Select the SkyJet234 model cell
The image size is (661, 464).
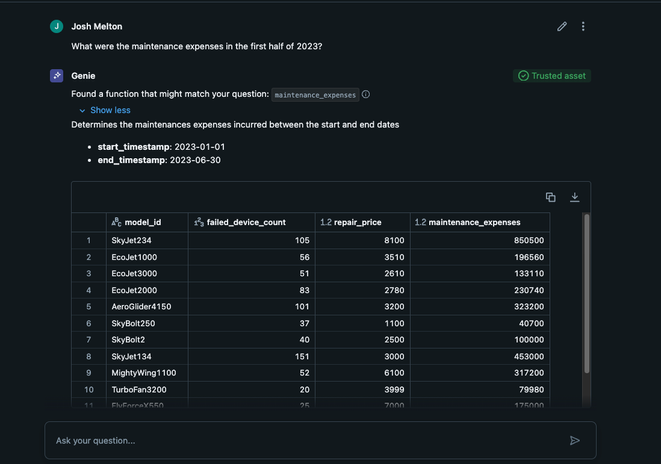click(131, 241)
